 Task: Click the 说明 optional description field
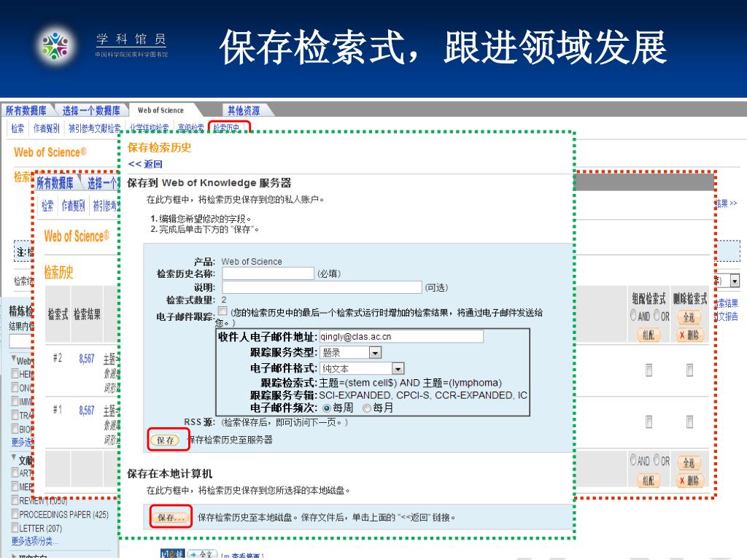[x=322, y=287]
